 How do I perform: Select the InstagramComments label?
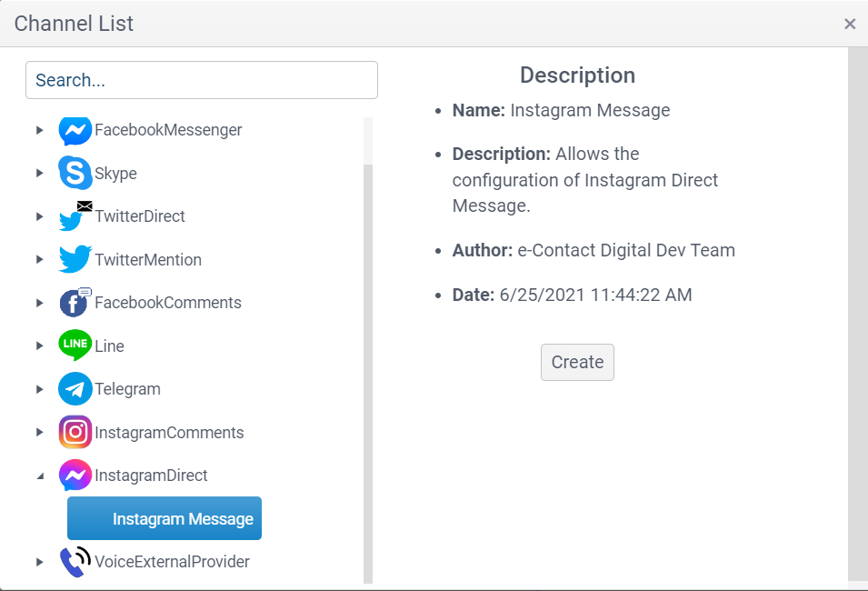pos(169,432)
